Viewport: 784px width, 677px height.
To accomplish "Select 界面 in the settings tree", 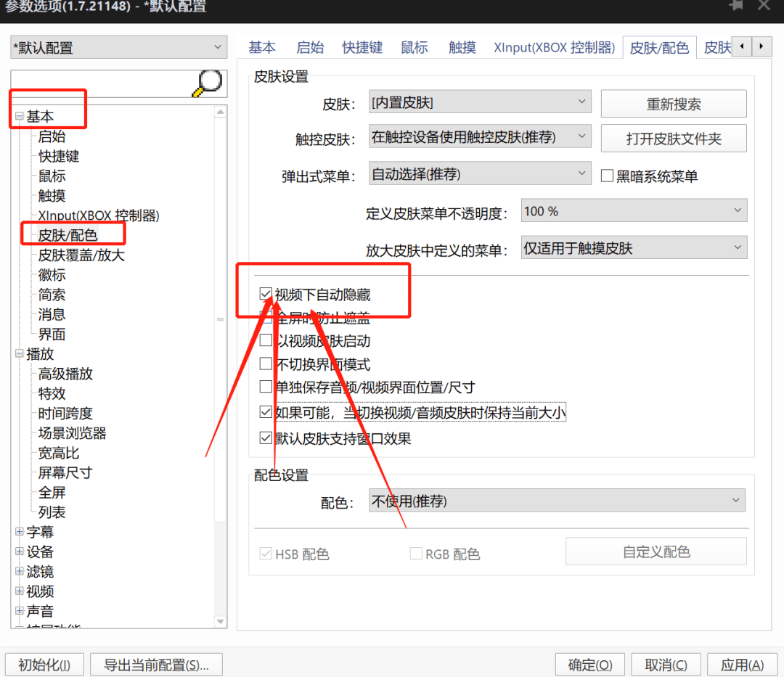I will [52, 335].
